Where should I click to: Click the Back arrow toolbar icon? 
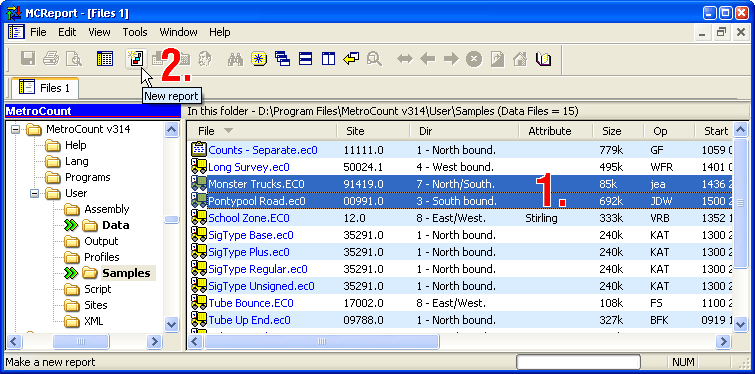pyautogui.click(x=428, y=59)
